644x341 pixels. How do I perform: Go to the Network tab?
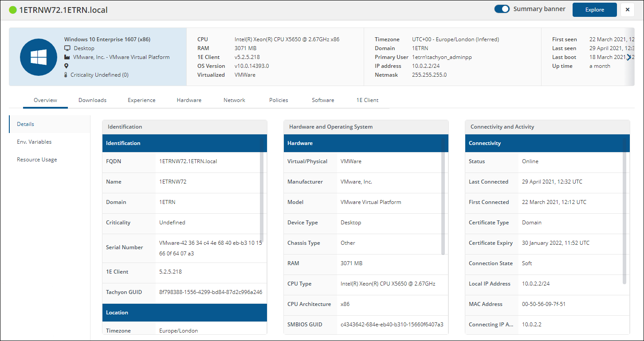tap(234, 100)
